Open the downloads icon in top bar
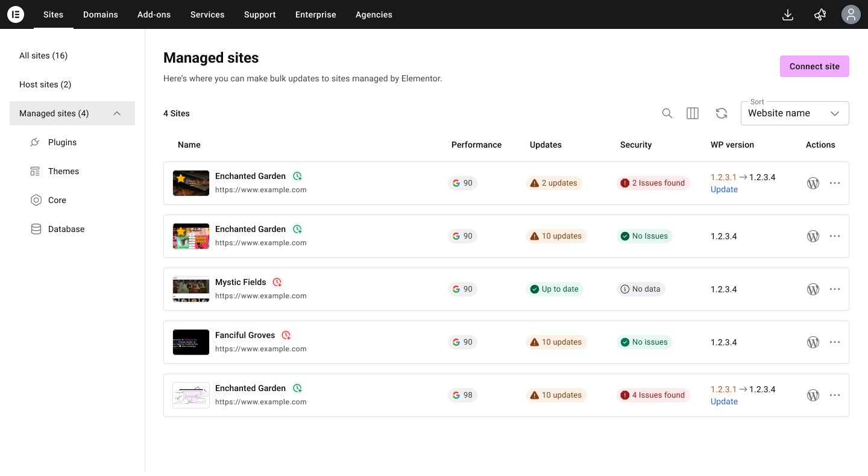 coord(787,14)
